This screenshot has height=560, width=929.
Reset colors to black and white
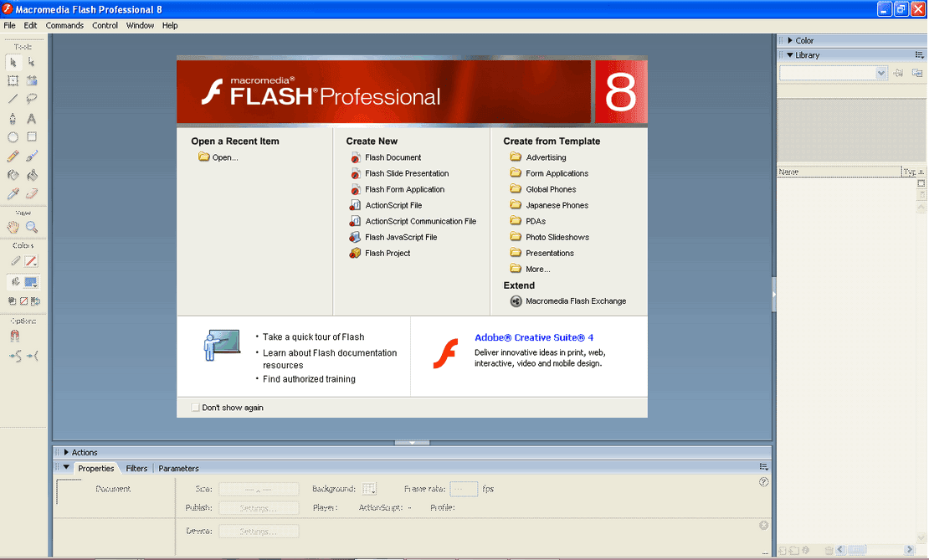[x=12, y=301]
